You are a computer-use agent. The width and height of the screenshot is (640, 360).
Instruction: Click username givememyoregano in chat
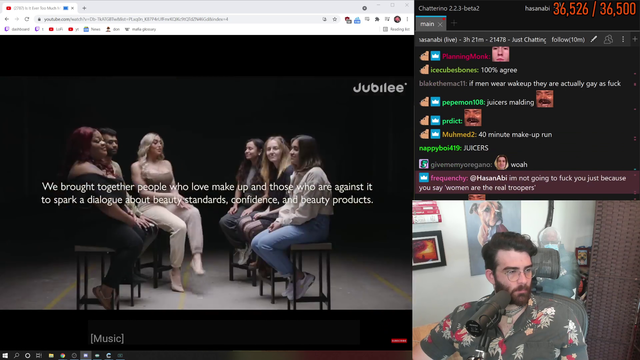pyautogui.click(x=461, y=165)
